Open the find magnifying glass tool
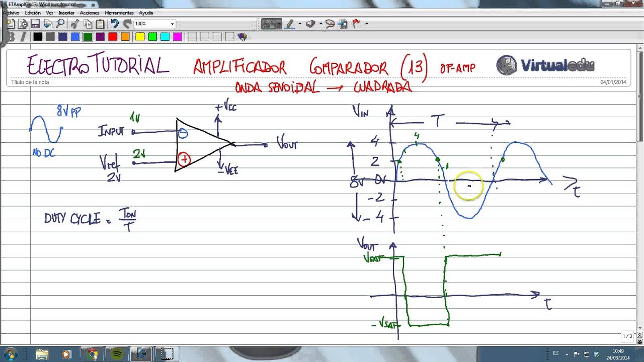 [x=60, y=24]
